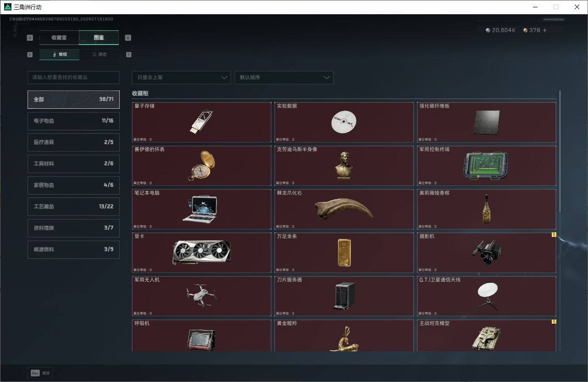Filter by 医疗道具 category

[x=73, y=142]
